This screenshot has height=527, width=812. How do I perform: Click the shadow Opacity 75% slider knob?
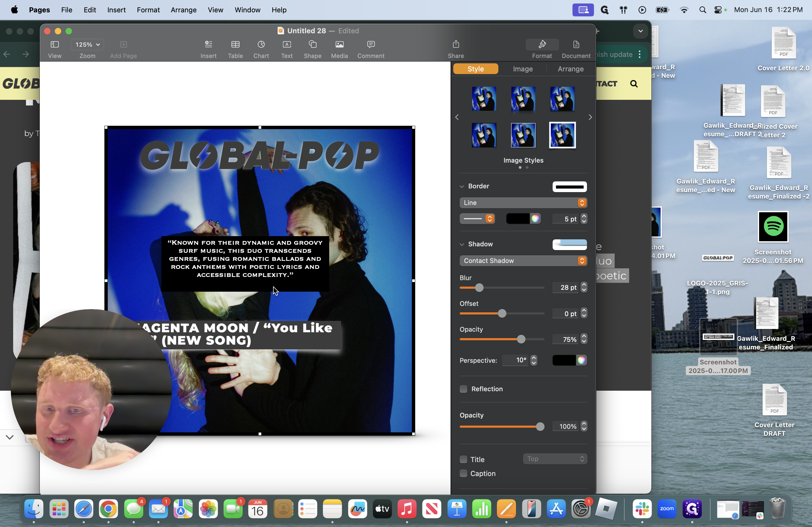click(x=521, y=339)
